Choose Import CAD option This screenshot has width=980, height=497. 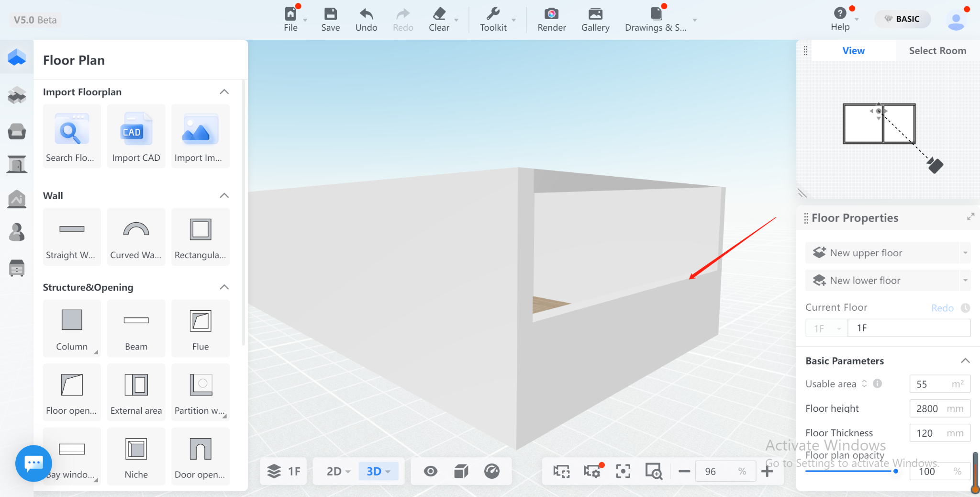[136, 136]
